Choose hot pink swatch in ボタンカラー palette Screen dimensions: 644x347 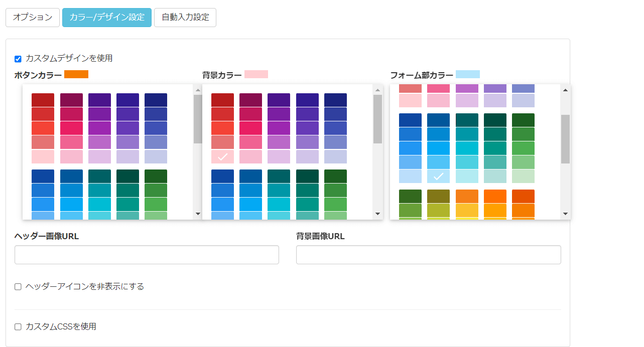pos(71,128)
